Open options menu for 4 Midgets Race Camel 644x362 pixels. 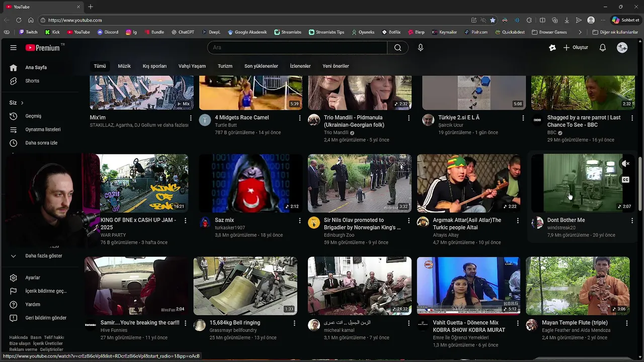click(x=300, y=118)
